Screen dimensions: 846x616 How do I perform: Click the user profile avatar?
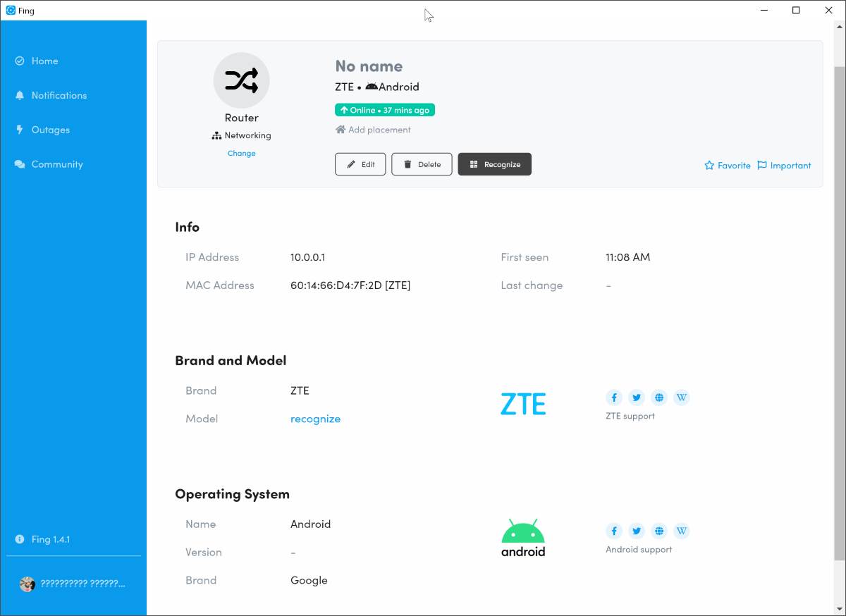(x=27, y=584)
